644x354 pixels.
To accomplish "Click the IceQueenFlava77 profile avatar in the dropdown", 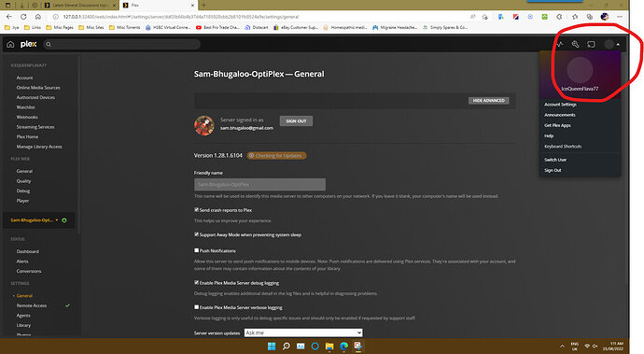I will tap(580, 70).
